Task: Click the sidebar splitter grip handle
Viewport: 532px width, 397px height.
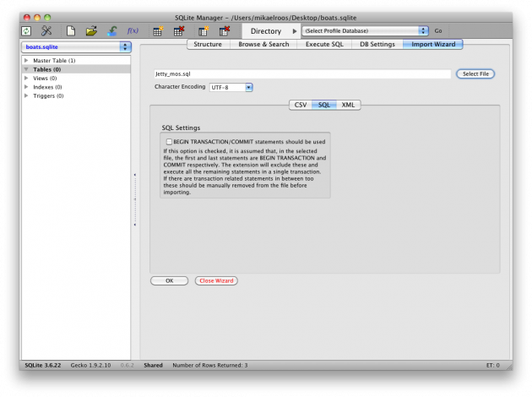Action: pos(135,199)
